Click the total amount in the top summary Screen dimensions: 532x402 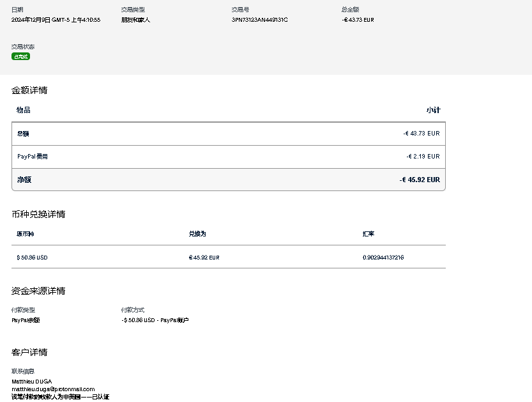[358, 20]
